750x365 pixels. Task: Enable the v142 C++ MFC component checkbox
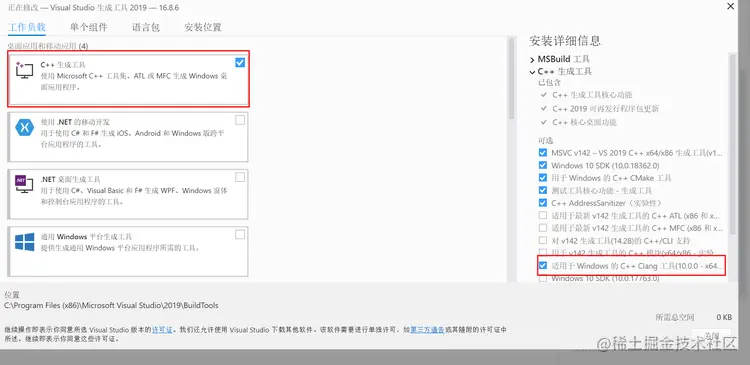[542, 228]
